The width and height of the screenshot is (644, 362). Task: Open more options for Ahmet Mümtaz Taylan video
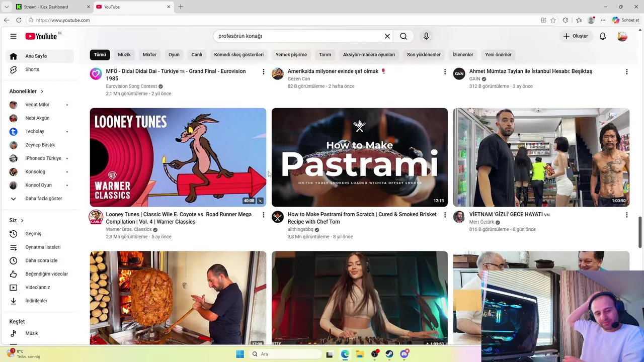pos(626,72)
